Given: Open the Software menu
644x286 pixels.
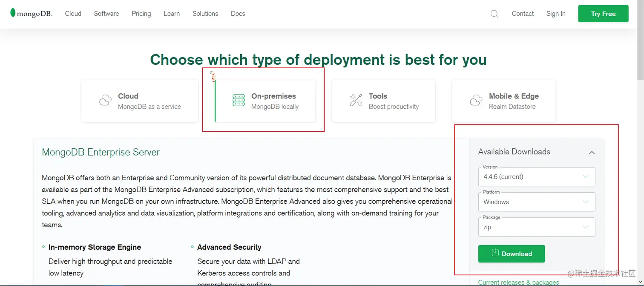Looking at the screenshot, I should (x=106, y=14).
